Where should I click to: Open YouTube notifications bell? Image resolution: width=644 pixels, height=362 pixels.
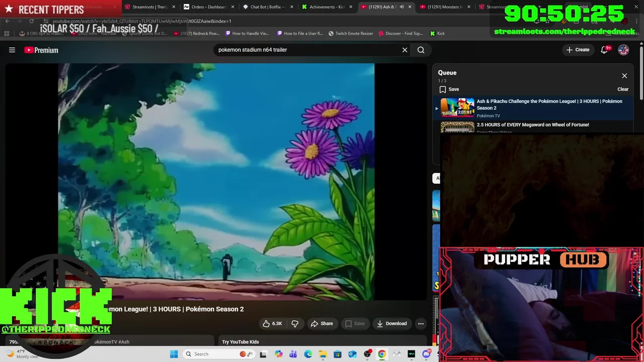[604, 50]
